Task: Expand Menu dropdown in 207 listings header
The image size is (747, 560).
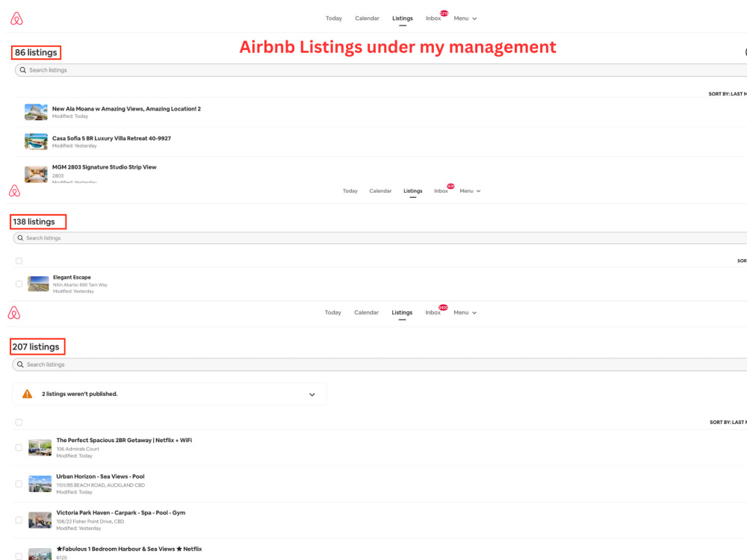Action: click(465, 313)
